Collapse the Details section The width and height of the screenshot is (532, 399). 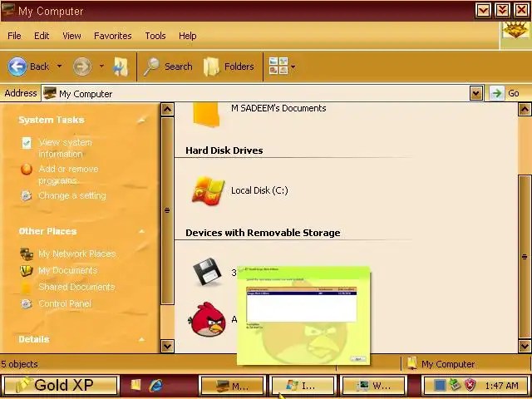click(x=142, y=339)
